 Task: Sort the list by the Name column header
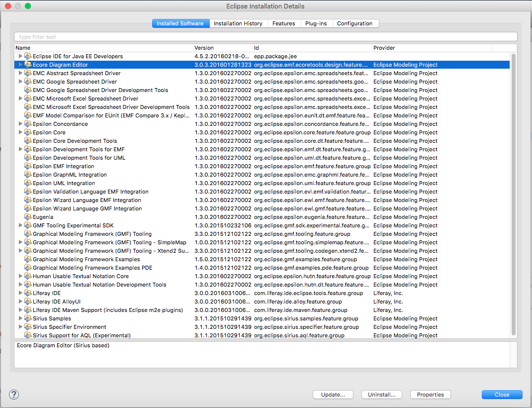pyautogui.click(x=104, y=48)
